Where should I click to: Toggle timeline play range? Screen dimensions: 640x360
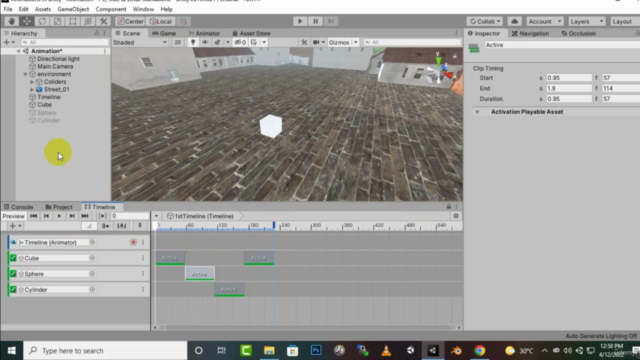102,216
